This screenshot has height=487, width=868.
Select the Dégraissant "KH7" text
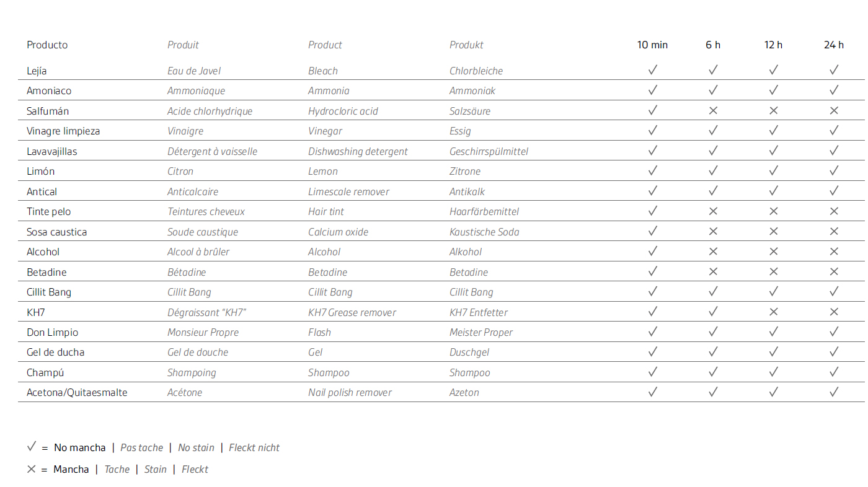point(206,312)
